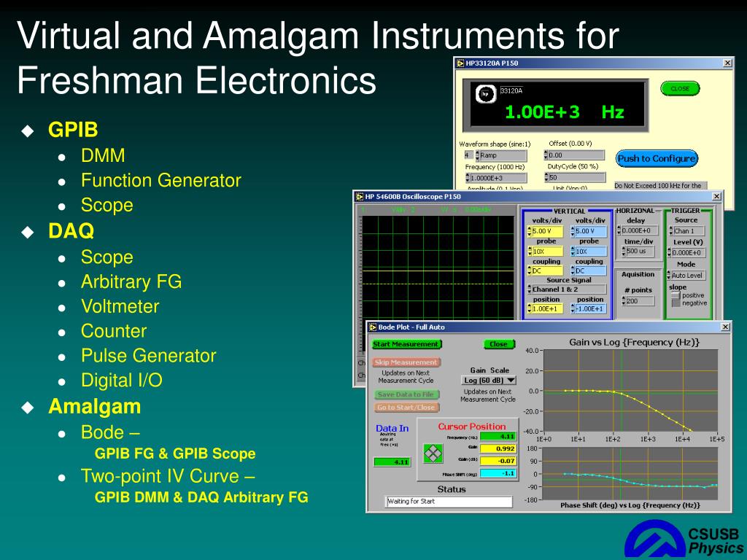
Task: Click the DutyCycle 50 field
Action: [577, 178]
